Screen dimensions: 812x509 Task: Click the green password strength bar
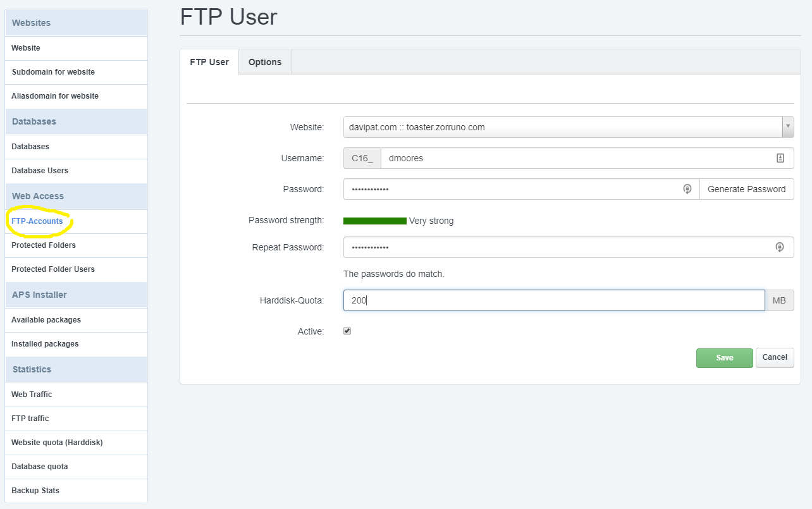tap(375, 221)
